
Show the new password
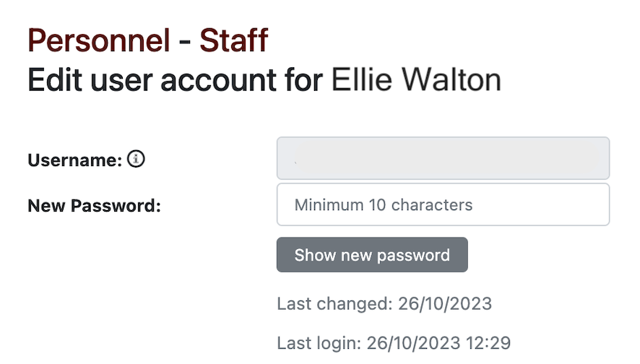pyautogui.click(x=372, y=255)
